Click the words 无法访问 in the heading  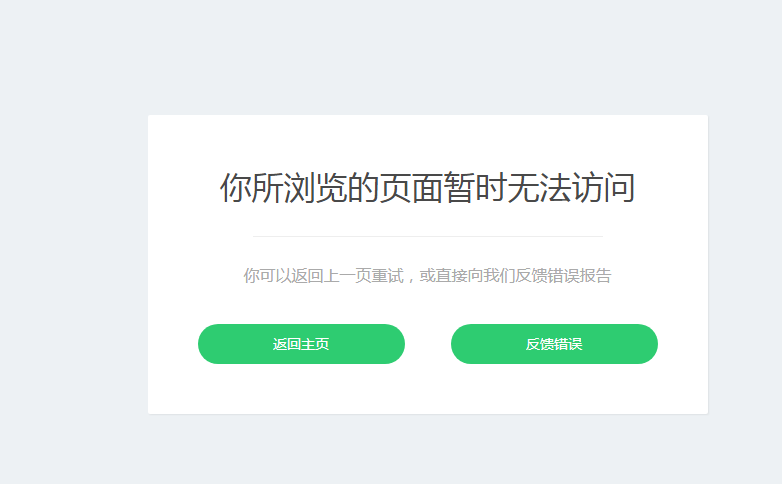click(x=572, y=188)
